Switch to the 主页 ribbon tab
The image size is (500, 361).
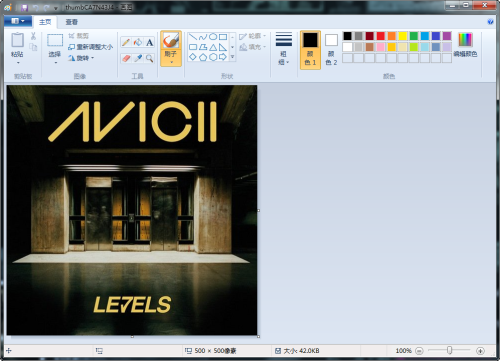click(45, 22)
